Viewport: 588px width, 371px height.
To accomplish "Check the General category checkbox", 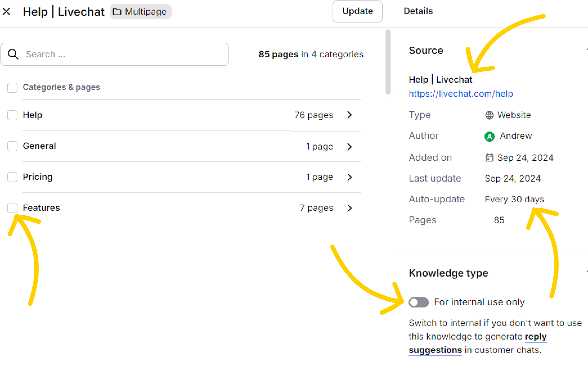I will [x=12, y=146].
